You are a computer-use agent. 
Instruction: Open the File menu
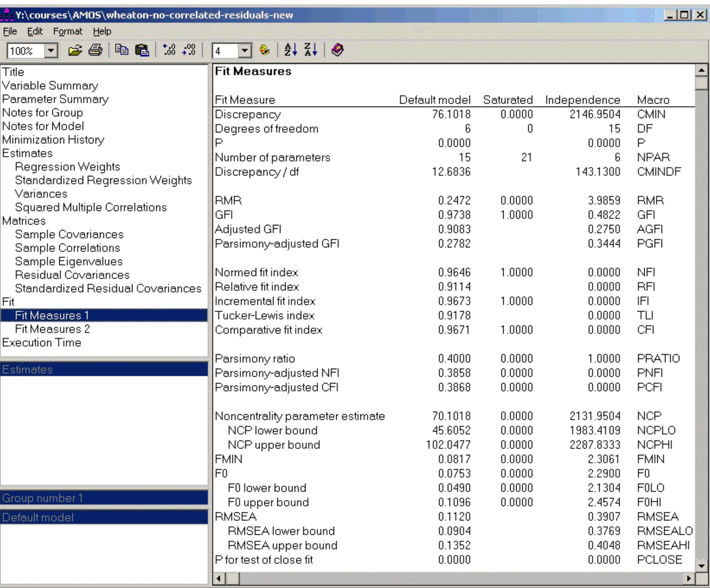(10, 31)
